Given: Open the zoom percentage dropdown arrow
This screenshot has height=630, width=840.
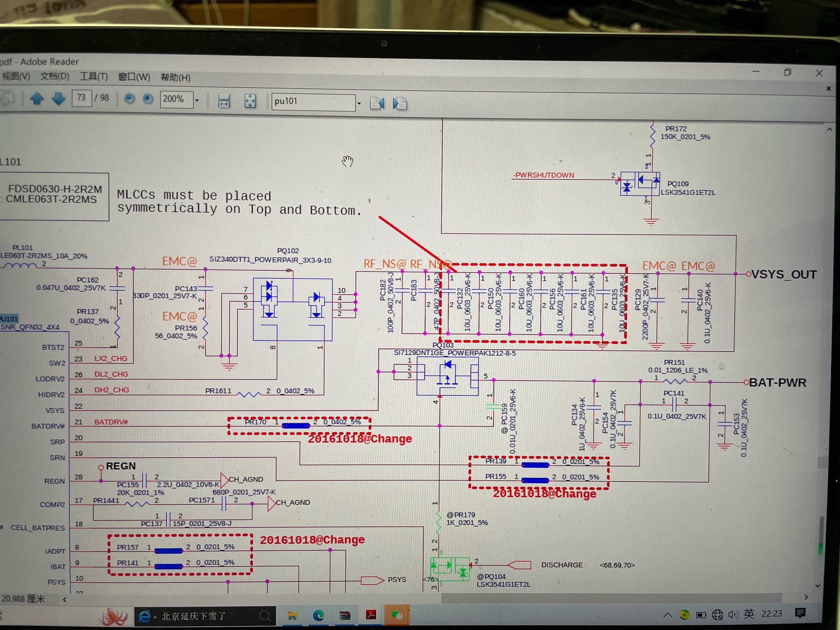Looking at the screenshot, I should tap(197, 100).
